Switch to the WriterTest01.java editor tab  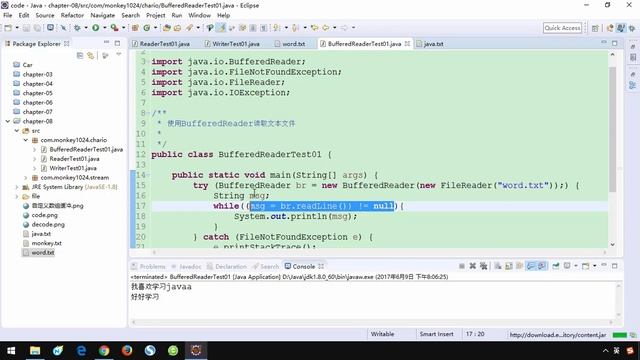tap(232, 44)
